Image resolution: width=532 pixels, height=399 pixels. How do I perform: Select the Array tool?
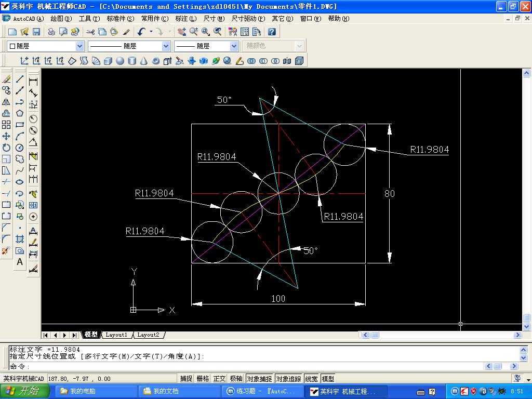tap(6, 125)
